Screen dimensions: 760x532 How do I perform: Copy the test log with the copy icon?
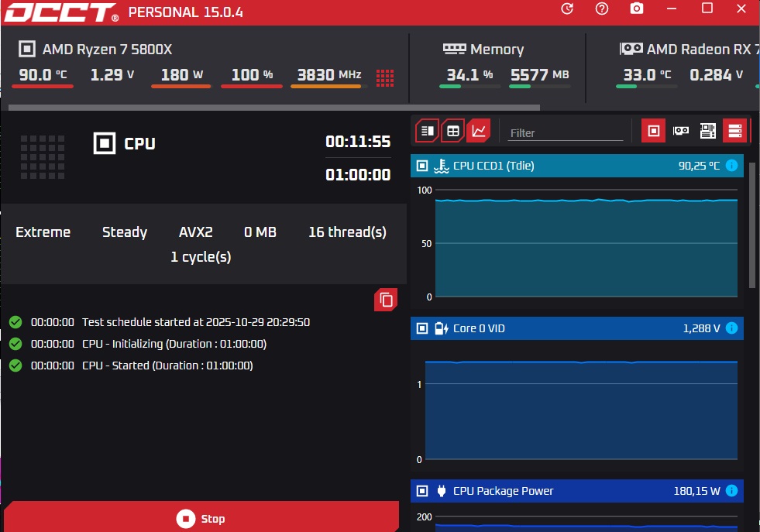[386, 300]
